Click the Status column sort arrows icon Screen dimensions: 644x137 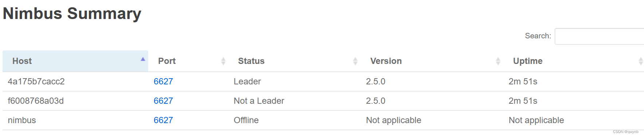pos(355,61)
